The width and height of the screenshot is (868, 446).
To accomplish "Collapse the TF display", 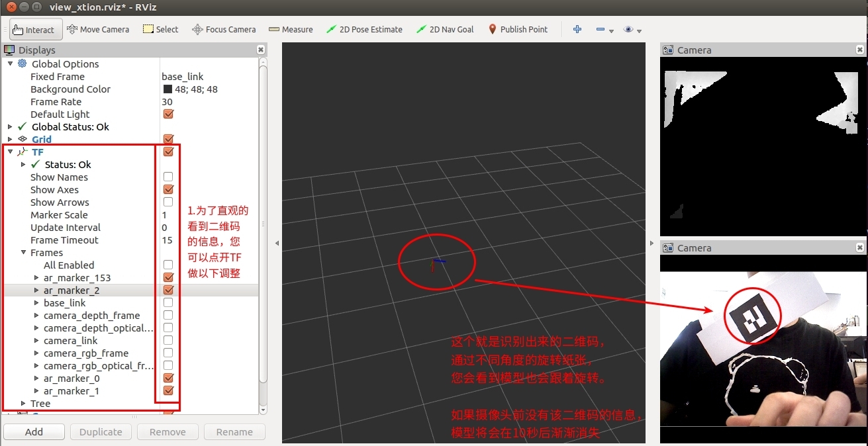I will [x=10, y=152].
